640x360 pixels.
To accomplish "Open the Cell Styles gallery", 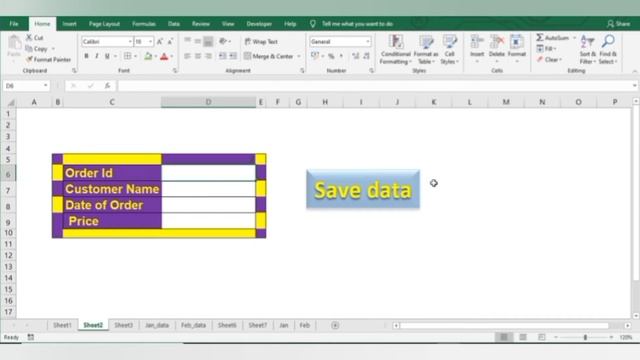I will pyautogui.click(x=449, y=49).
